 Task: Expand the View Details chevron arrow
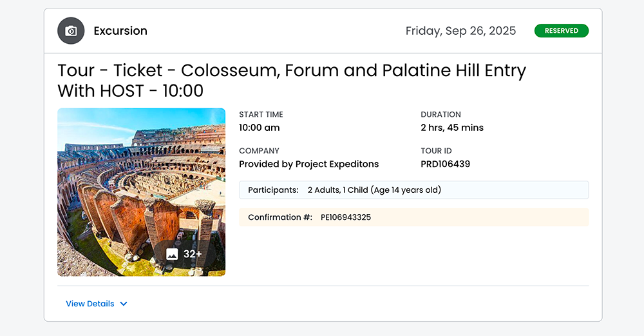point(124,304)
